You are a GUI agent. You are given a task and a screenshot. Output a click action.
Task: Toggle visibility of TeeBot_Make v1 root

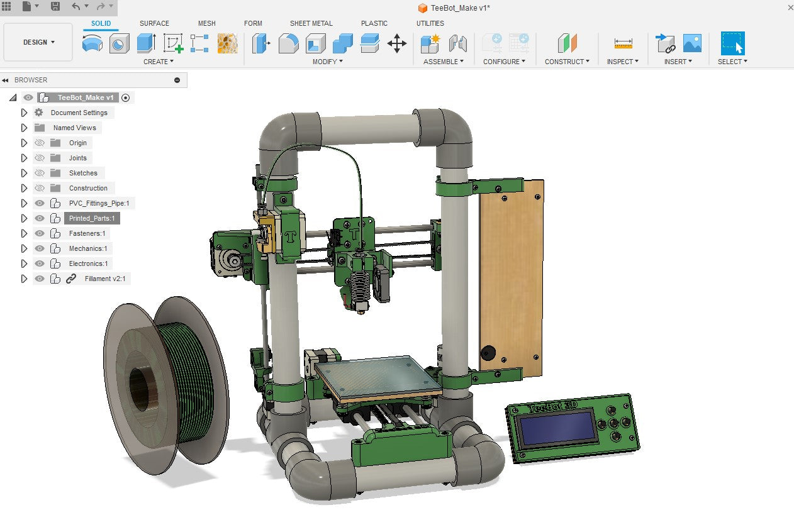(28, 97)
